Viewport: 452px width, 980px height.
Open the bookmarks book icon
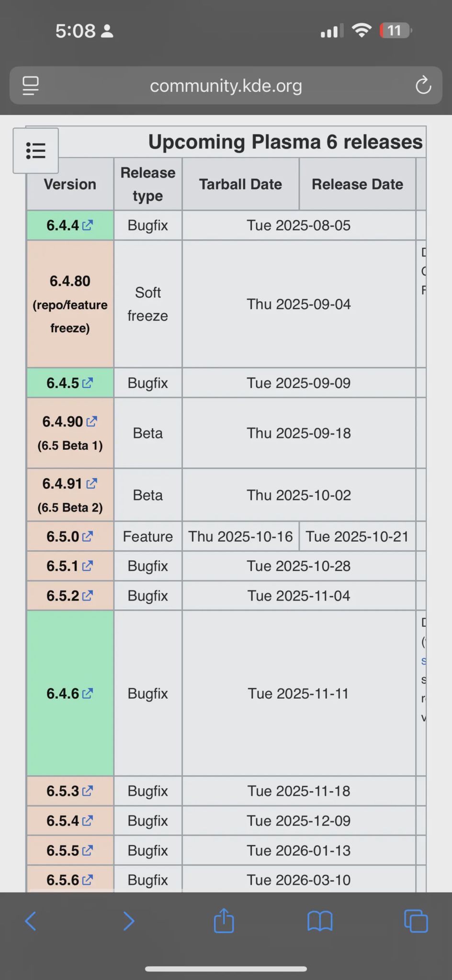click(x=320, y=921)
